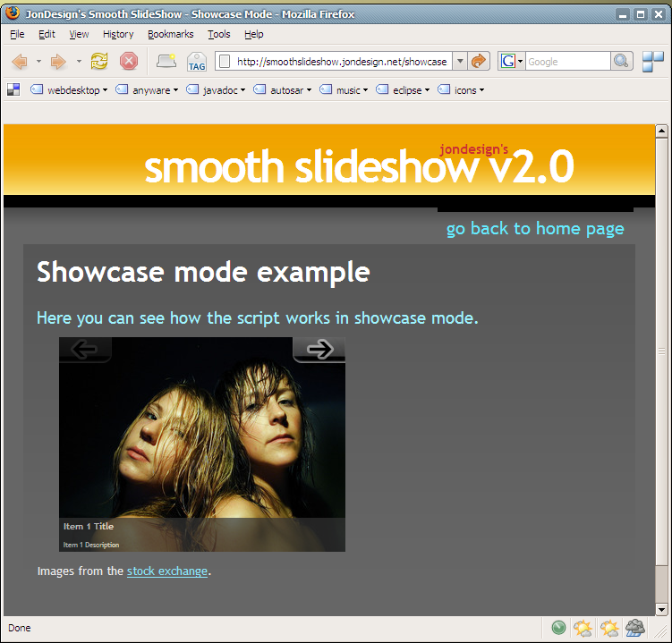672x643 pixels.
Task: Click the Firefox logo in the title bar
Action: [x=13, y=13]
